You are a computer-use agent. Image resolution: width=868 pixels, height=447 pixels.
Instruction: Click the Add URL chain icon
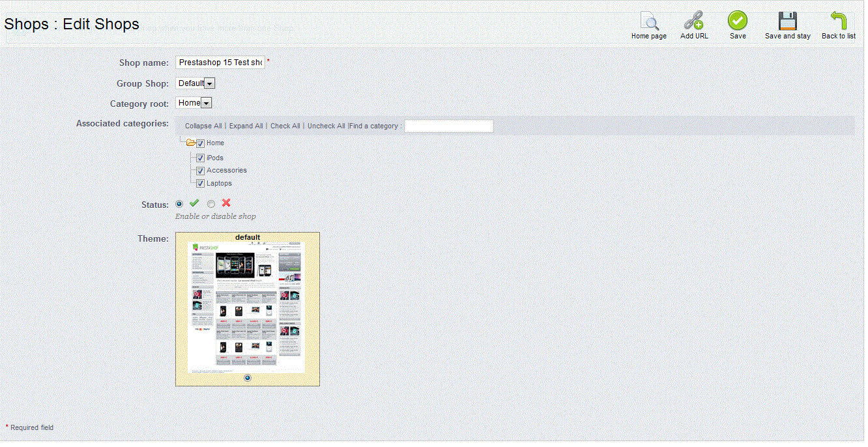click(x=693, y=22)
